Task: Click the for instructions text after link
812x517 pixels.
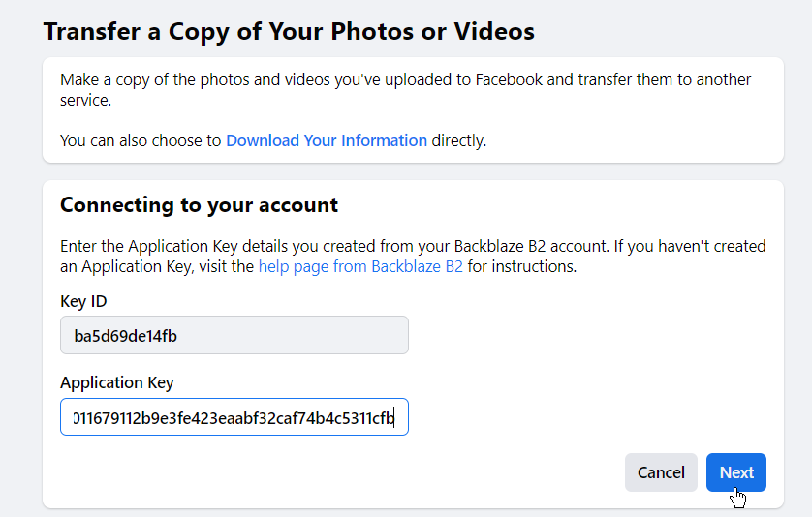Action: tap(522, 266)
